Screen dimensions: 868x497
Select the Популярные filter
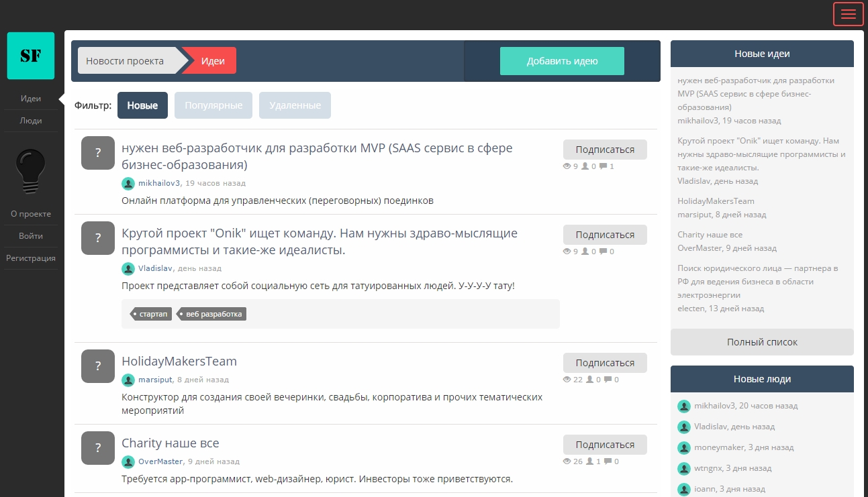(x=213, y=105)
